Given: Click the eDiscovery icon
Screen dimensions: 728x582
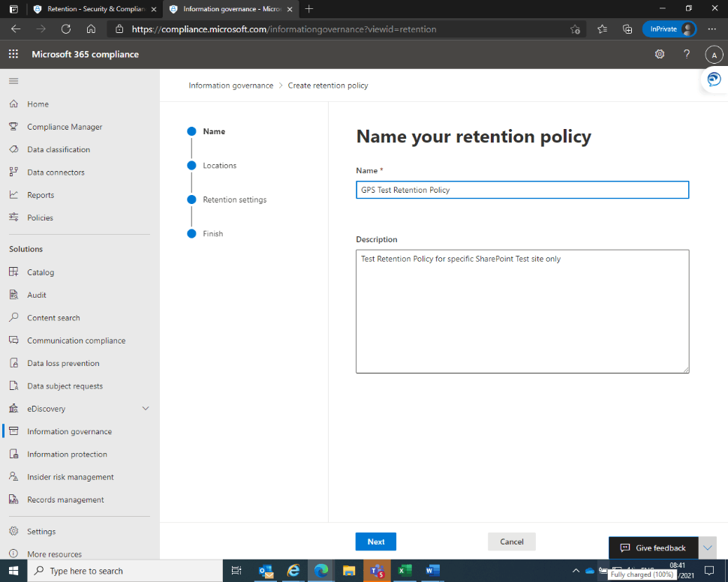Looking at the screenshot, I should 14,409.
